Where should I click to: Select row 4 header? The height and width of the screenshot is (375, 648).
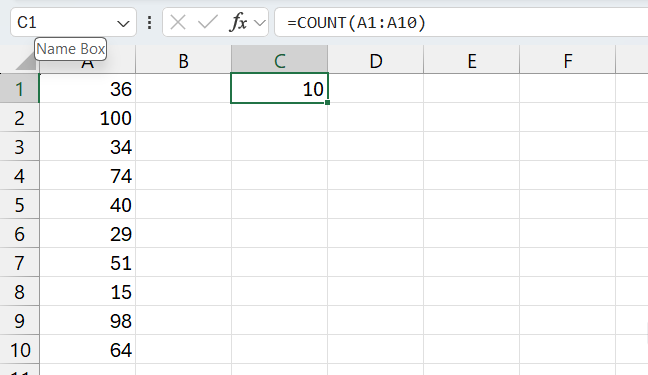[x=19, y=176]
